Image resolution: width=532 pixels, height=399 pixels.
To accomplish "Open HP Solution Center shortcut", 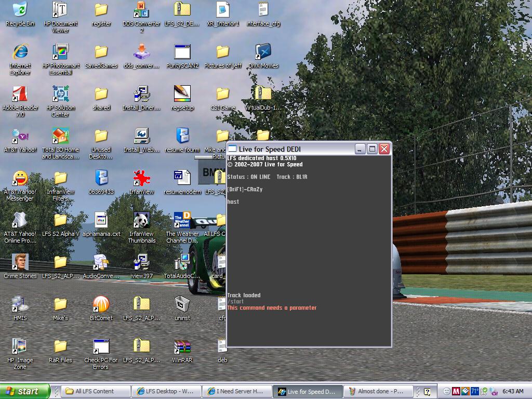I will point(60,94).
